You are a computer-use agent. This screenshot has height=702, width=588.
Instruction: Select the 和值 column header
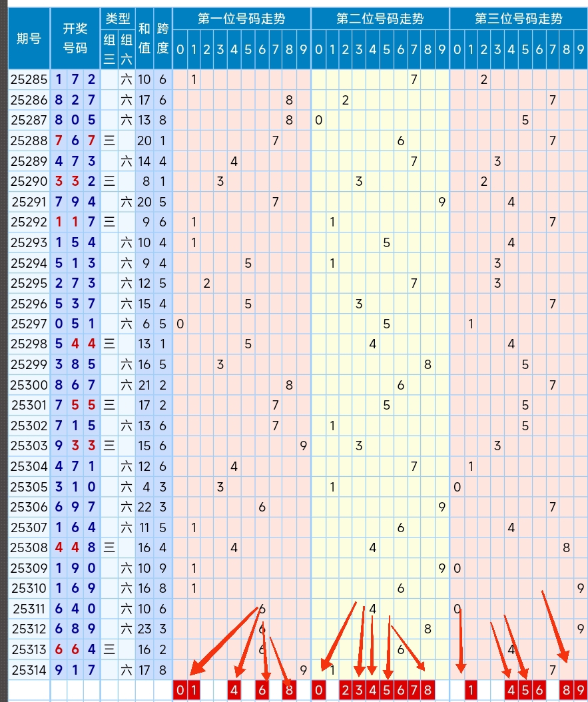point(145,38)
